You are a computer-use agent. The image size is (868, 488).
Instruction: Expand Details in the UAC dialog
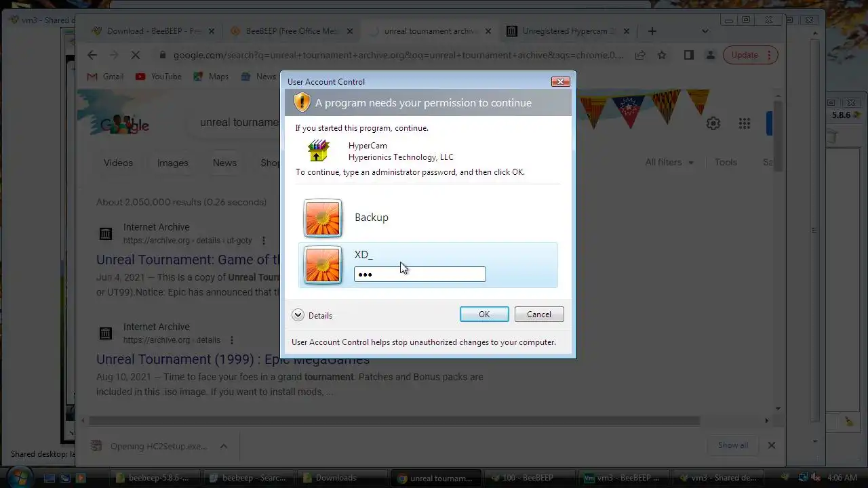[312, 315]
